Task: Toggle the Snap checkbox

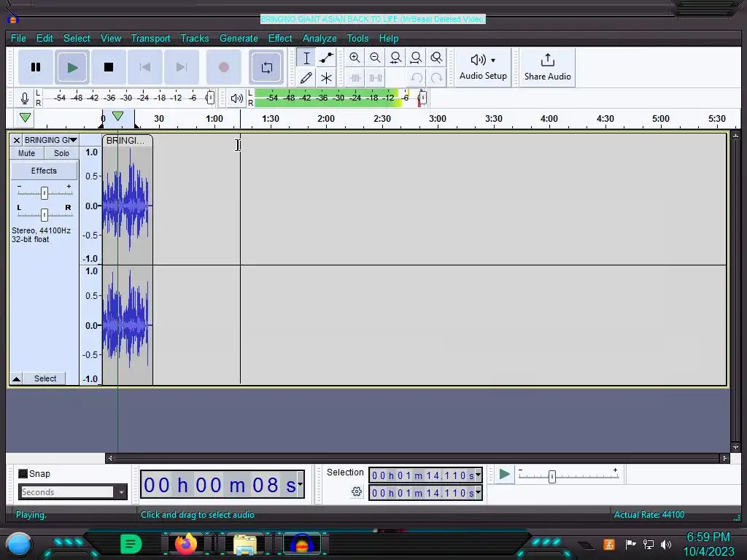Action: coord(23,474)
